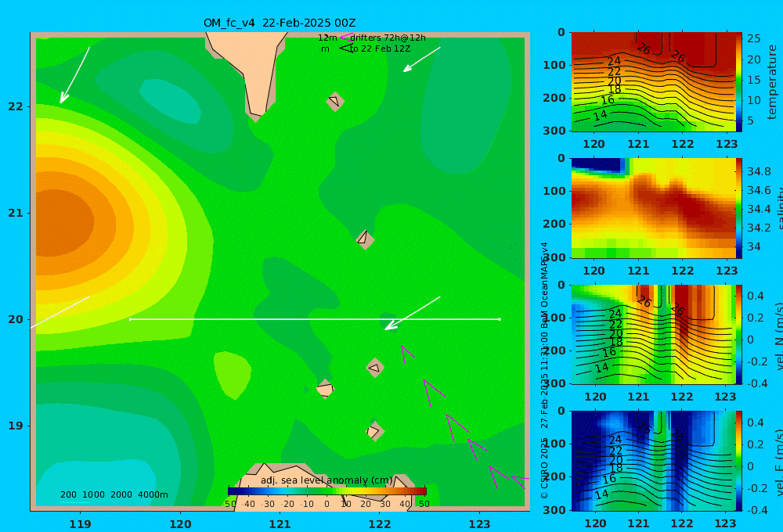This screenshot has height=532, width=783.
Task: Click the 34.8 tick on the salinity scale
Action: (759, 171)
